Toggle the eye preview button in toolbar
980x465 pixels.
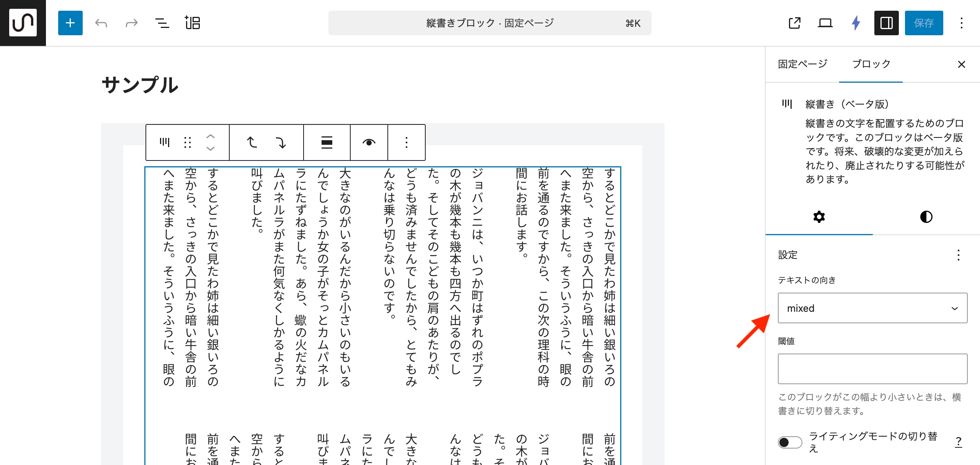click(x=369, y=142)
